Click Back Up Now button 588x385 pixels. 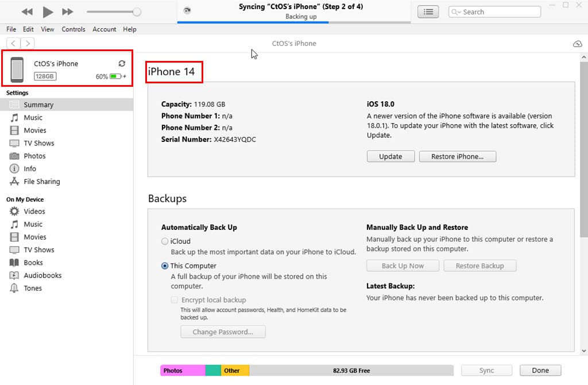(403, 265)
